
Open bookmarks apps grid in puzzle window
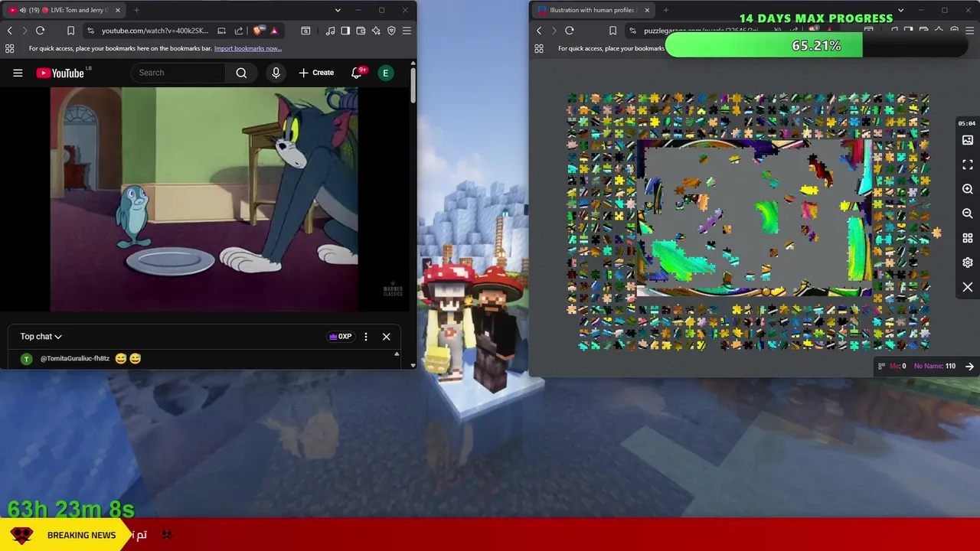[539, 48]
